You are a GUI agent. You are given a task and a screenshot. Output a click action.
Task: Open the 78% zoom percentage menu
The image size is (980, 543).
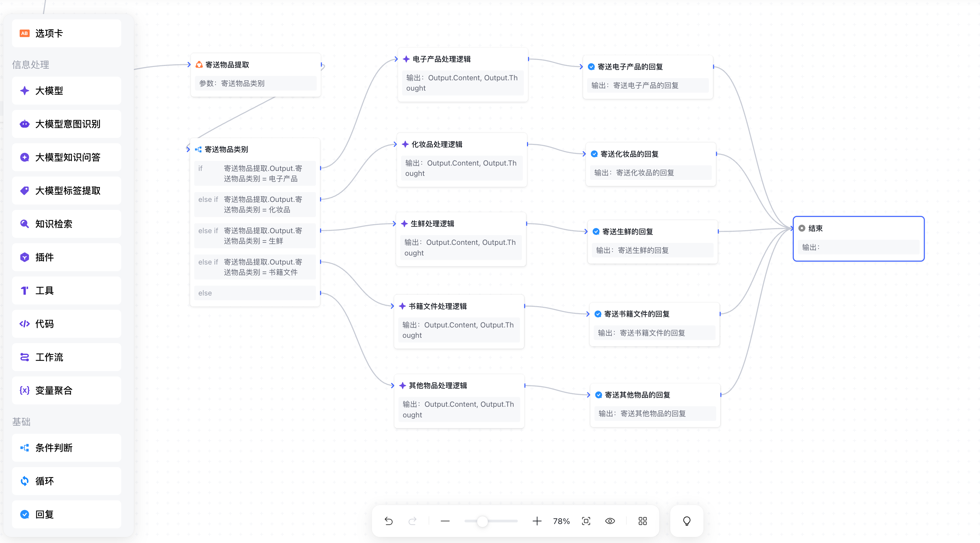pos(561,521)
